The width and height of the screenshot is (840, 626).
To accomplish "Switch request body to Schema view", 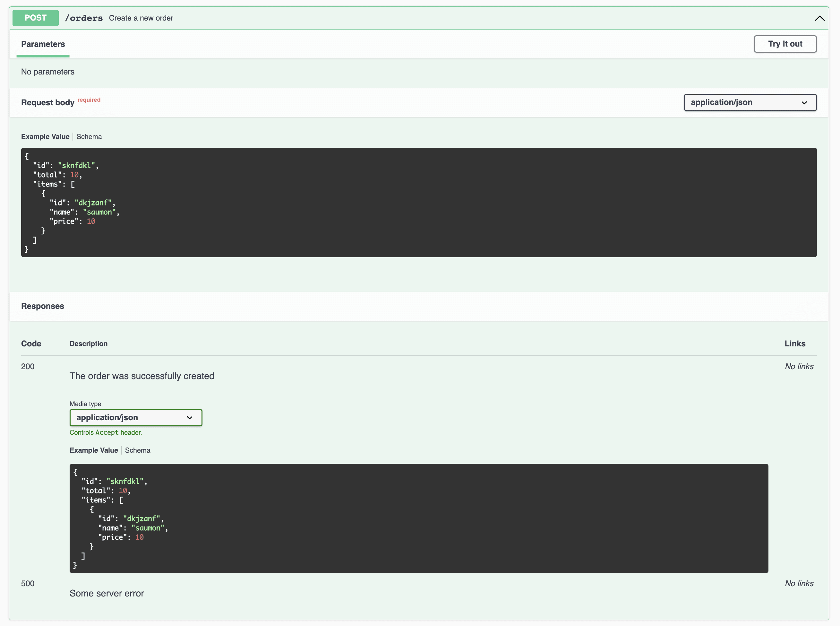I will (x=89, y=137).
